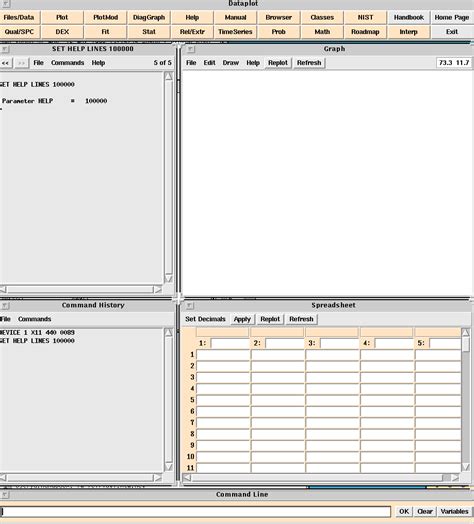Click the Variables button
474x524 pixels.
(x=455, y=512)
